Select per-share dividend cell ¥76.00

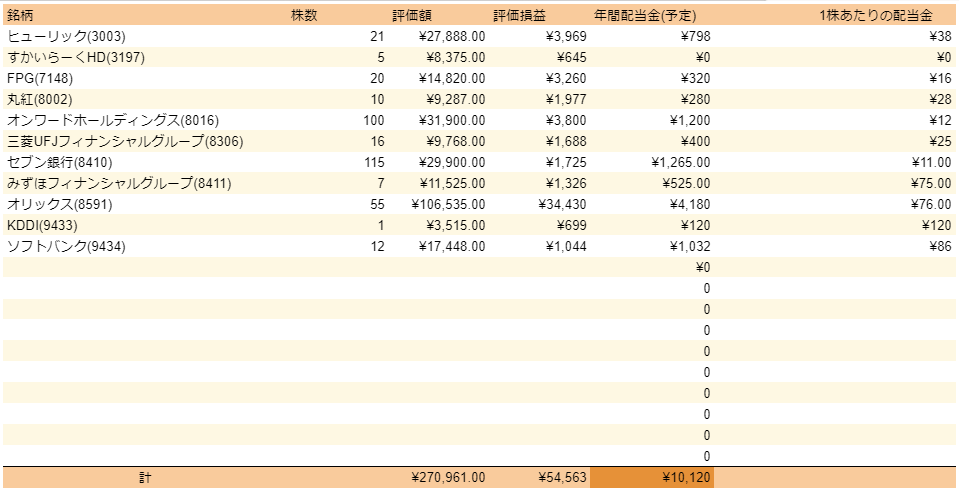click(931, 204)
